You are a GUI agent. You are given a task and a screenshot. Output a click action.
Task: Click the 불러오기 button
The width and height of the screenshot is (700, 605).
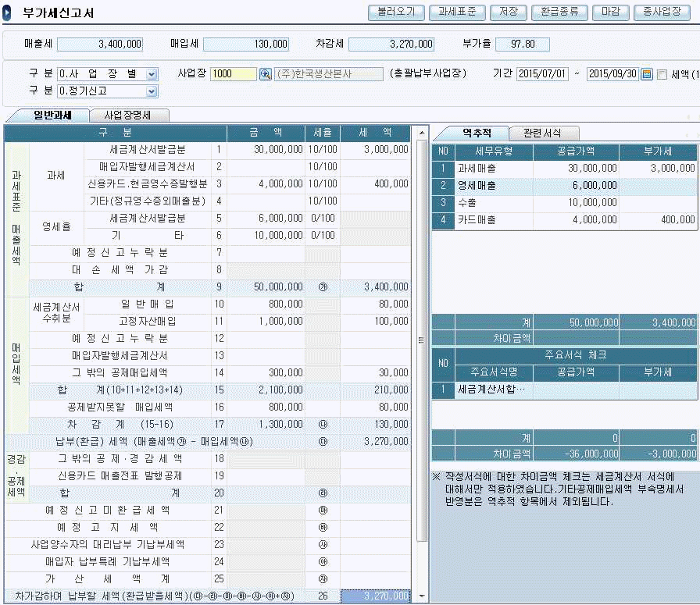point(395,12)
